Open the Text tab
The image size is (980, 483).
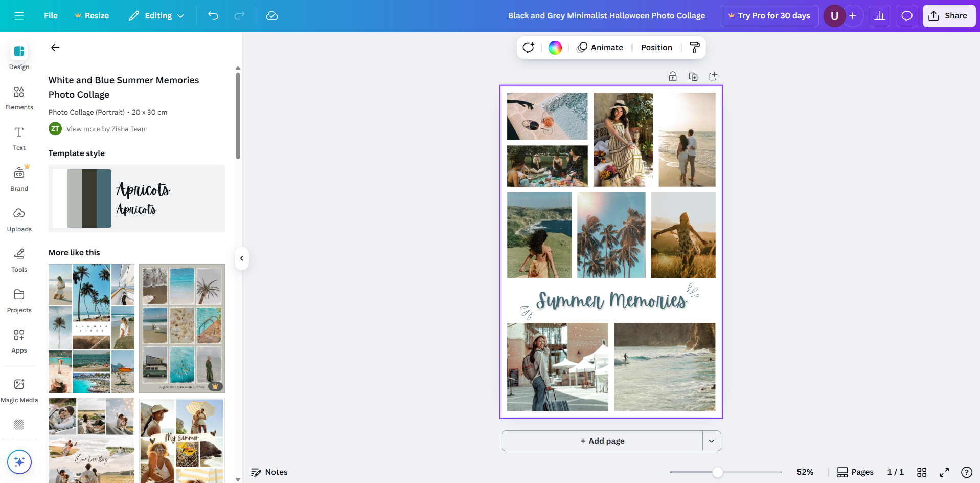[x=19, y=139]
